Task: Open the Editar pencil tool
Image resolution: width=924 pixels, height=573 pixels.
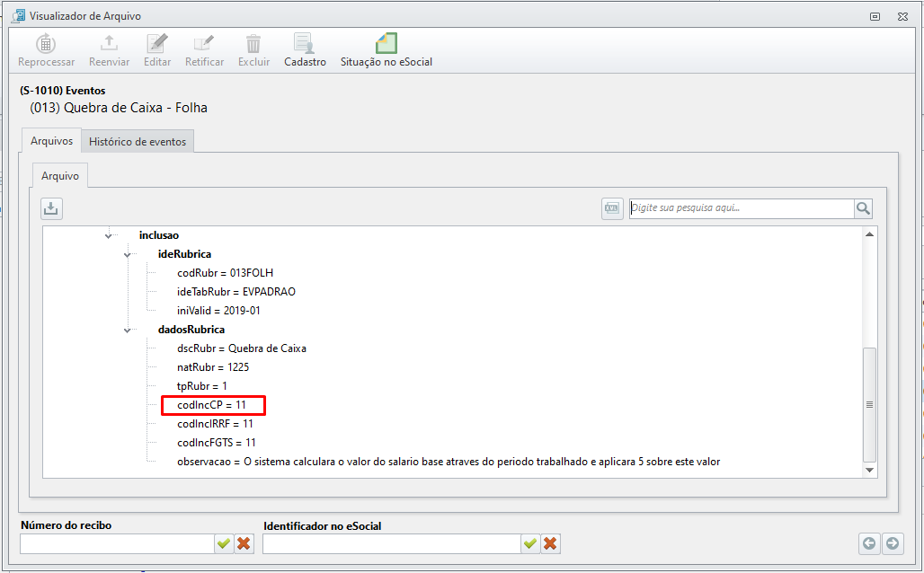Action: (x=157, y=44)
